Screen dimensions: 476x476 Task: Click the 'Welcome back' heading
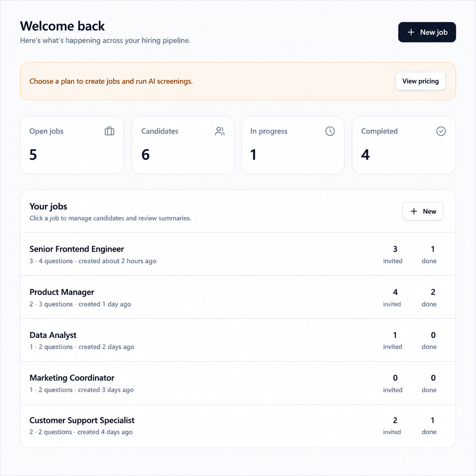pyautogui.click(x=62, y=26)
